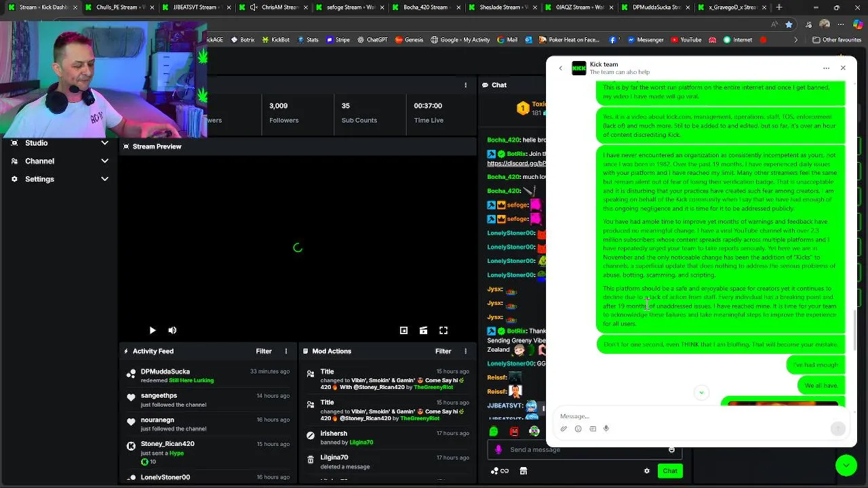Open emote picker in stream chat input
Screen dimensions: 868x488
point(671,449)
